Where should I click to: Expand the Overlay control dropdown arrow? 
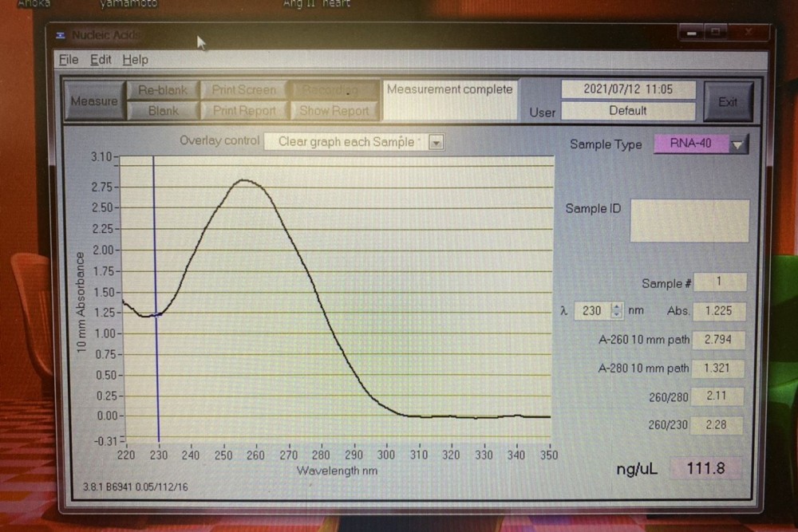click(x=436, y=142)
